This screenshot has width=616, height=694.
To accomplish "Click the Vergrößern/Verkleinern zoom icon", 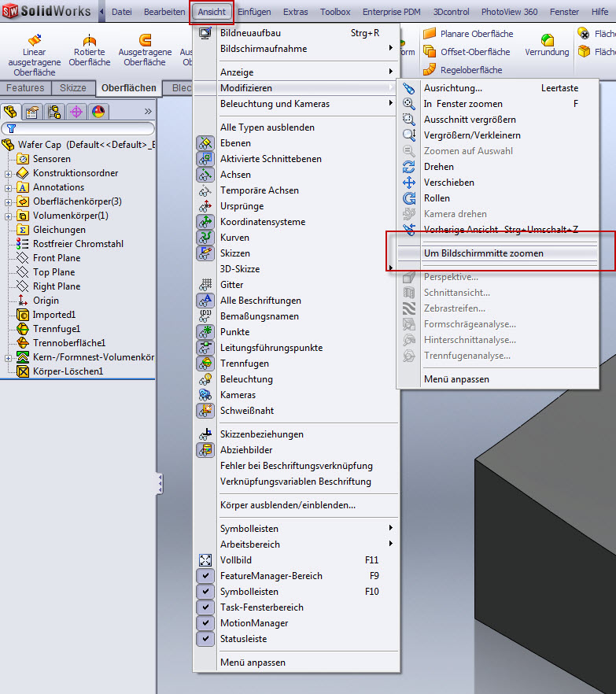I will click(409, 135).
